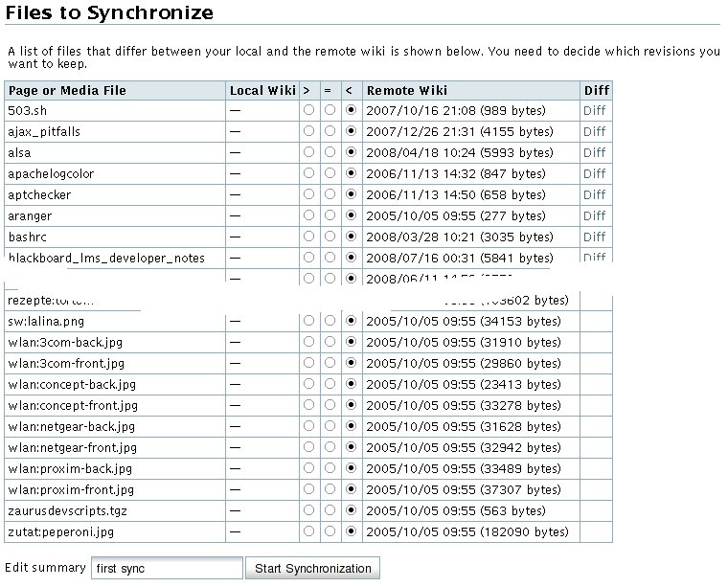The height and width of the screenshot is (587, 728).
Task: Select remote radio for sw:lalina.png
Action: (x=351, y=321)
